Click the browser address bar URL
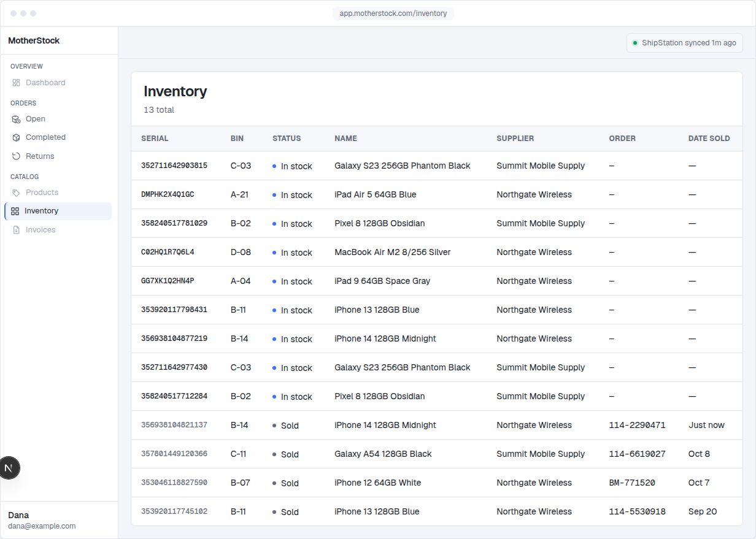This screenshot has width=756, height=539. (393, 13)
